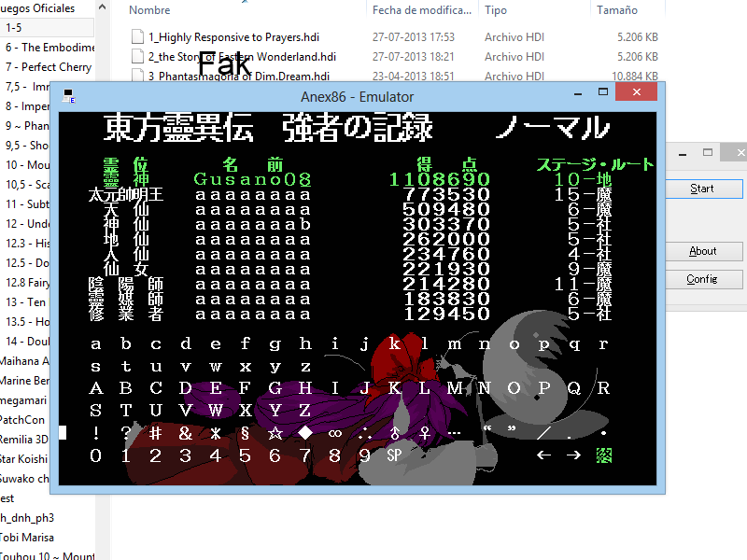Maximize the Anex86 Emulator window
This screenshot has height=560, width=747.
(x=603, y=91)
